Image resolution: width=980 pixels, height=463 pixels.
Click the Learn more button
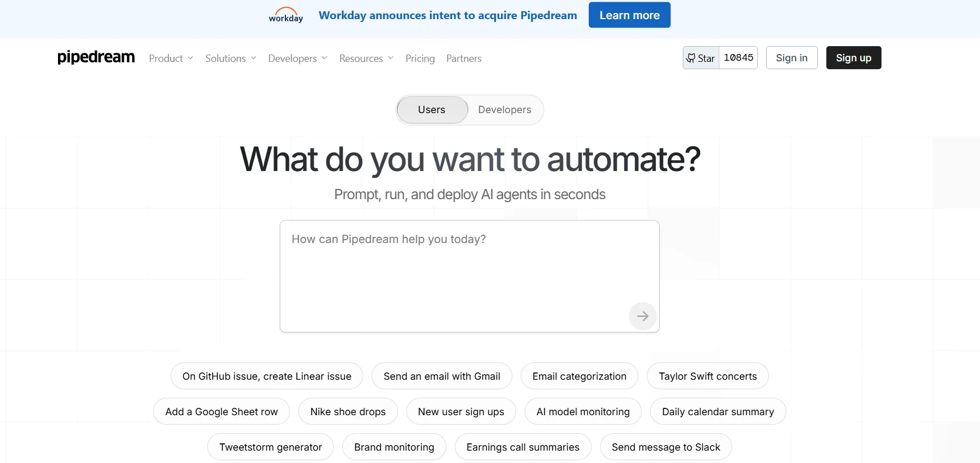[629, 15]
